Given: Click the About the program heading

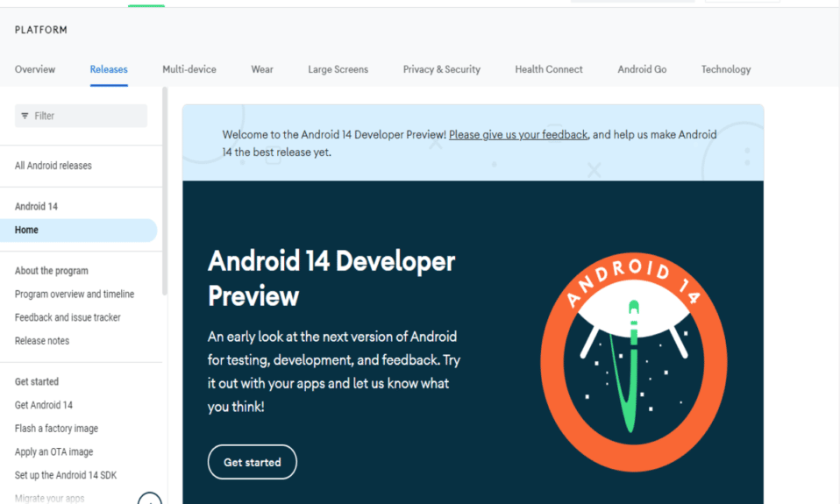Looking at the screenshot, I should coord(52,271).
